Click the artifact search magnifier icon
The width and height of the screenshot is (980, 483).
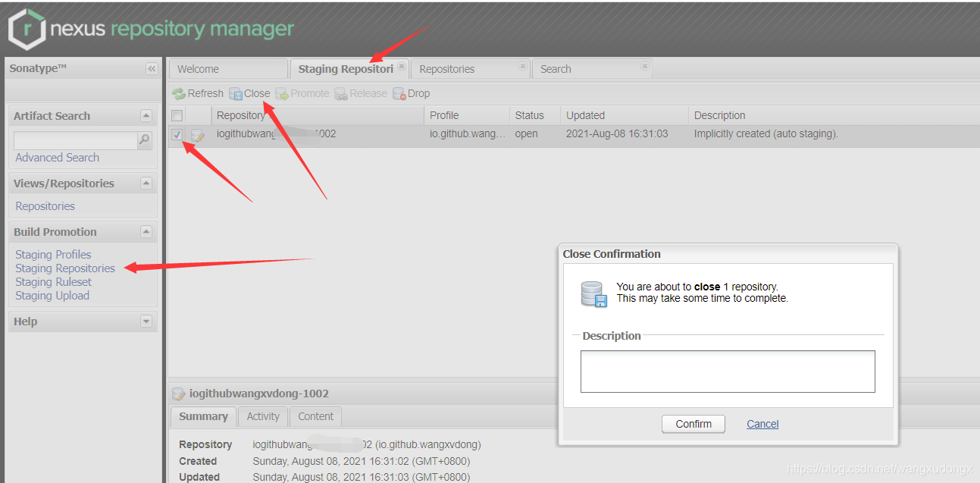pos(144,140)
